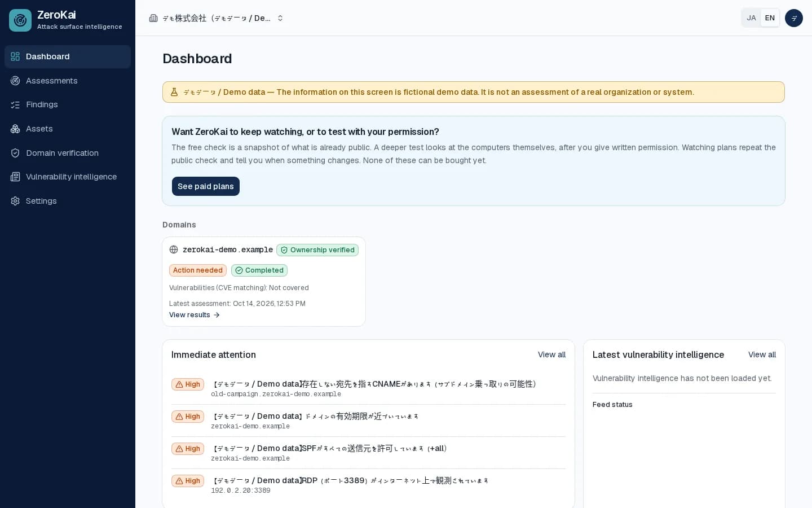Open the Settings sidebar item
This screenshot has height=508, width=812.
click(x=68, y=201)
